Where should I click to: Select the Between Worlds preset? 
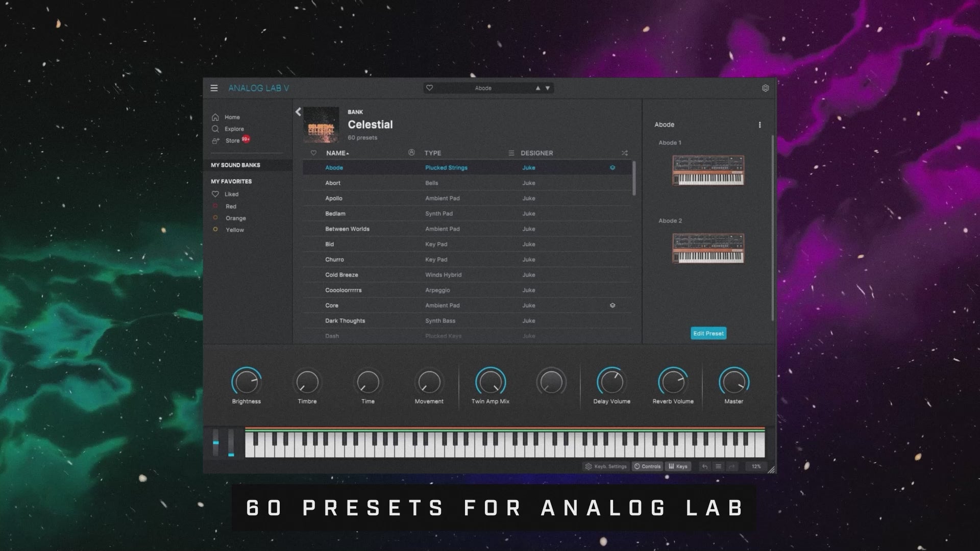347,229
